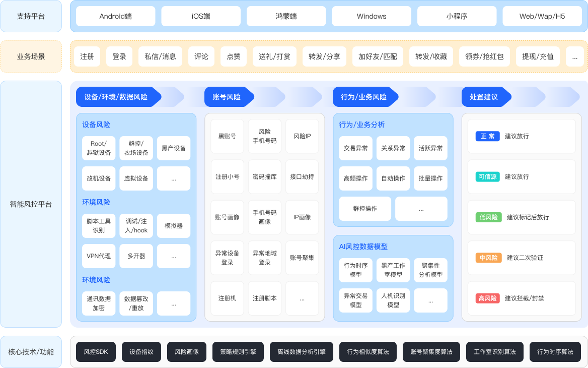Image resolution: width=588 pixels, height=368 pixels.
Task: Expand the ellipsis in the 业务场景 row
Action: pyautogui.click(x=574, y=56)
